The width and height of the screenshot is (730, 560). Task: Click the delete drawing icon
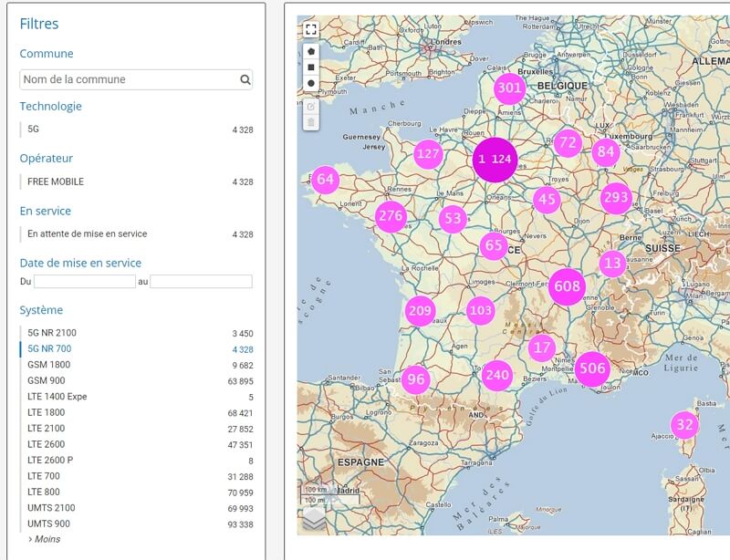311,121
